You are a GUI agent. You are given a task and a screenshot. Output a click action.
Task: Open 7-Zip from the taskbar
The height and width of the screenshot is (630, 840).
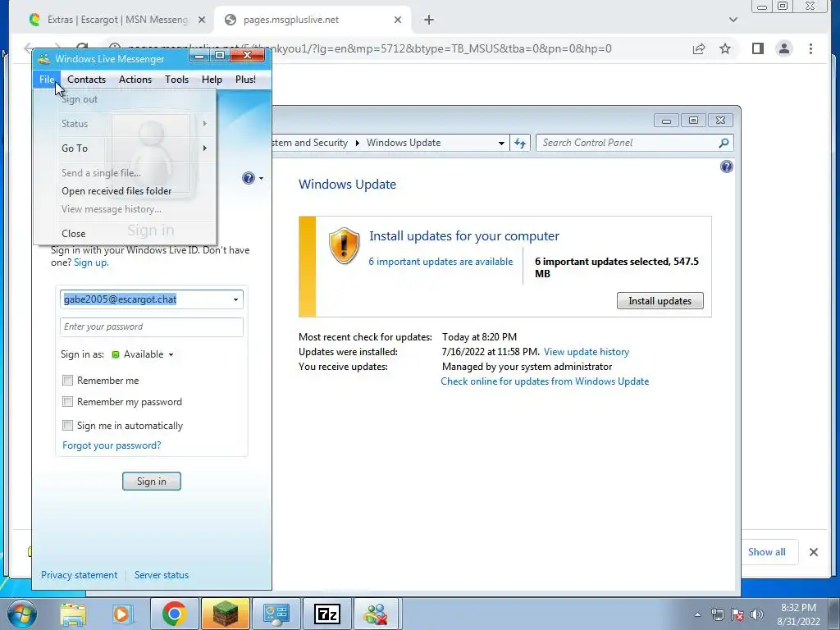point(326,614)
